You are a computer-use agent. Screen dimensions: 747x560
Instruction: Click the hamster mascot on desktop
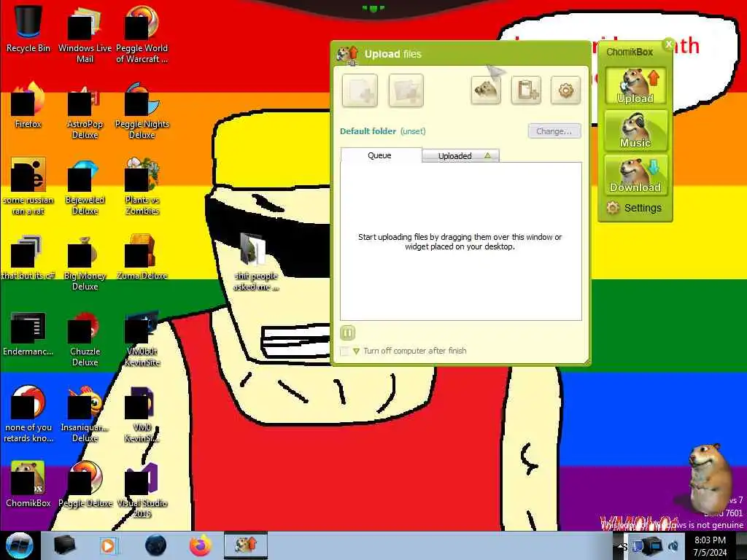click(709, 478)
